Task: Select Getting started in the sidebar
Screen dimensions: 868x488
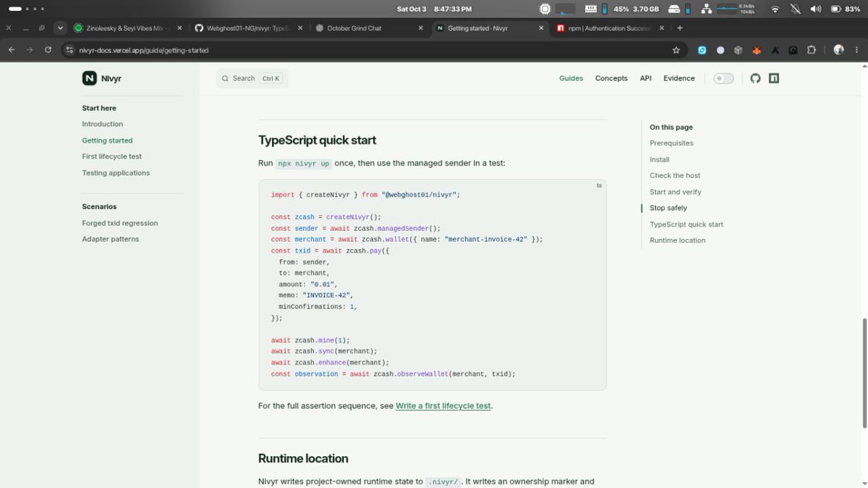Action: [x=107, y=140]
